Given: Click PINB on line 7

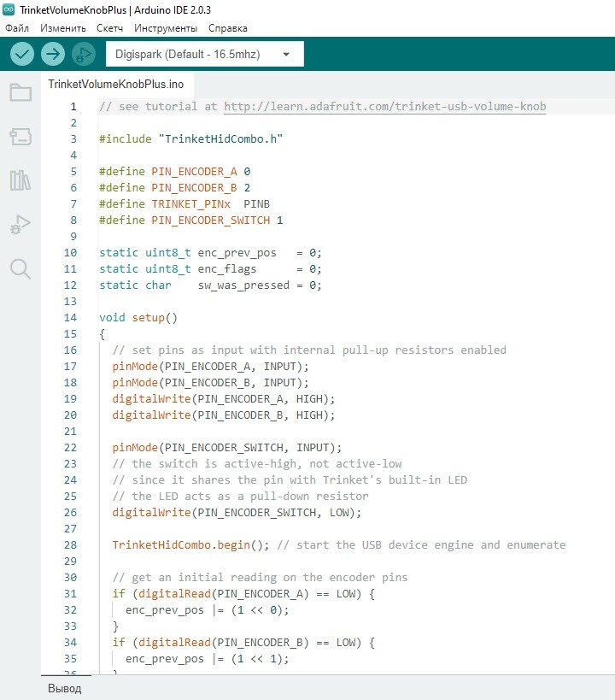Looking at the screenshot, I should coord(256,204).
